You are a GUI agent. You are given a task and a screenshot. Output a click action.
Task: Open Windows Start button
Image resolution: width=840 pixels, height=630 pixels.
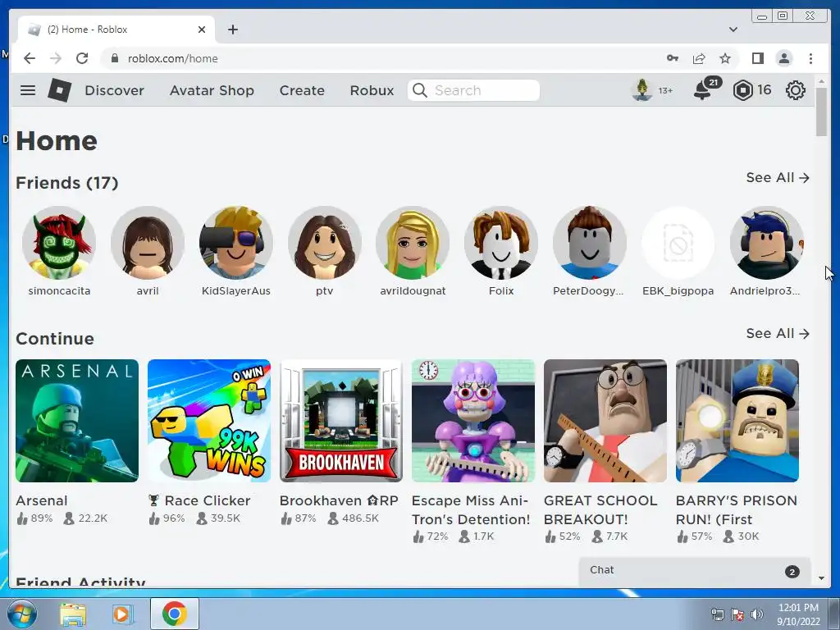tap(22, 614)
